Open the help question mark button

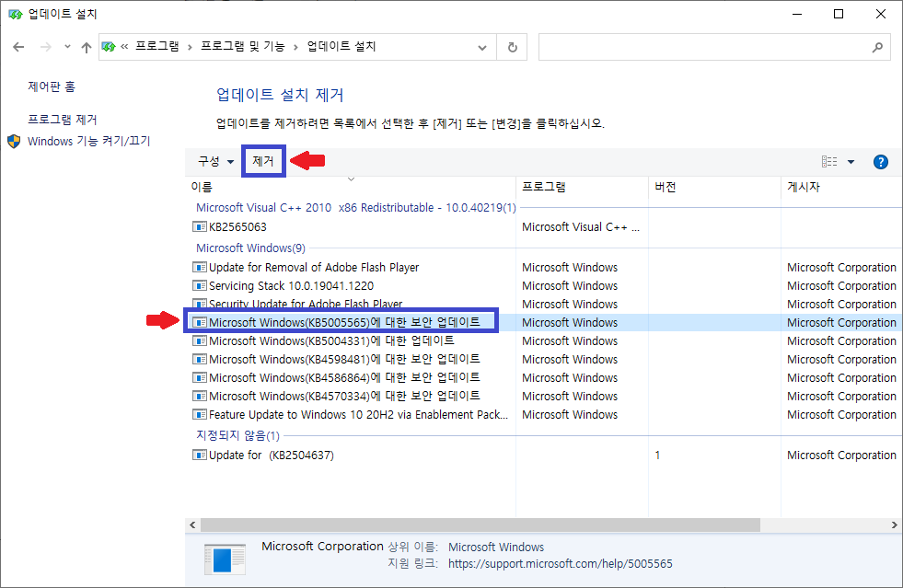[x=880, y=162]
